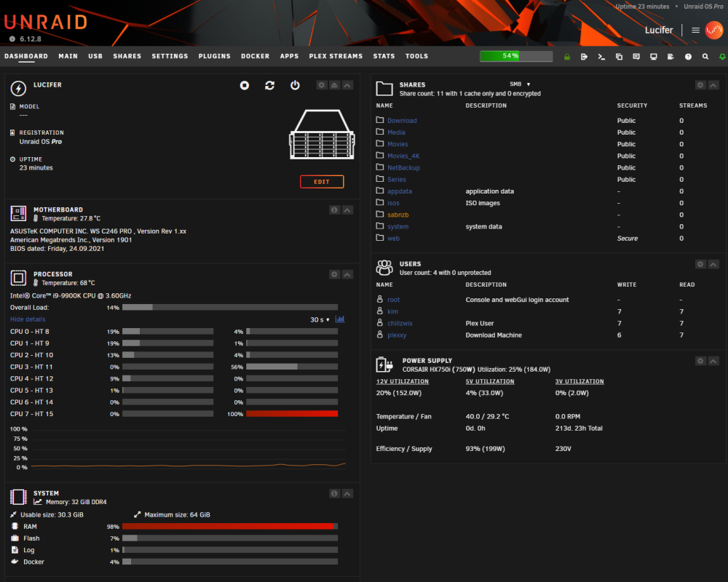The image size is (728, 582).
Task: Click the help question mark icon
Action: pyautogui.click(x=688, y=57)
